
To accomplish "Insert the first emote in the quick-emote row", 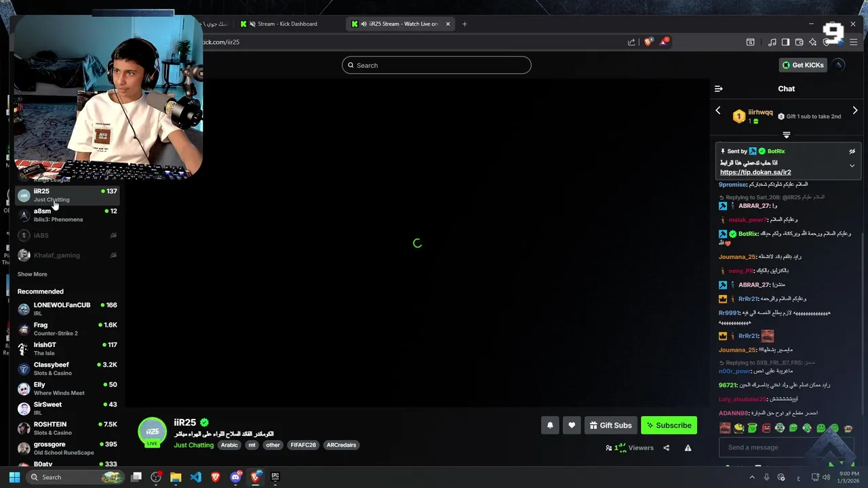I will point(725,428).
